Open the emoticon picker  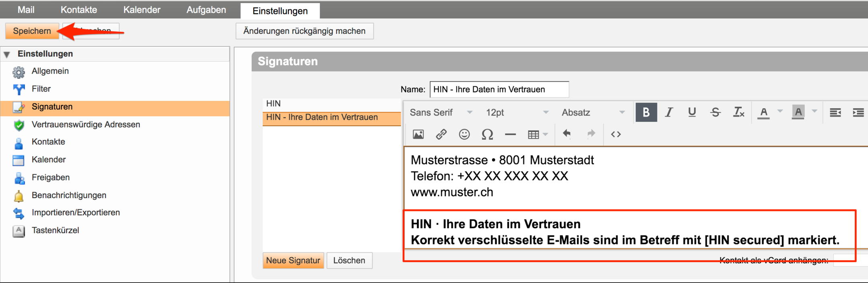(464, 134)
